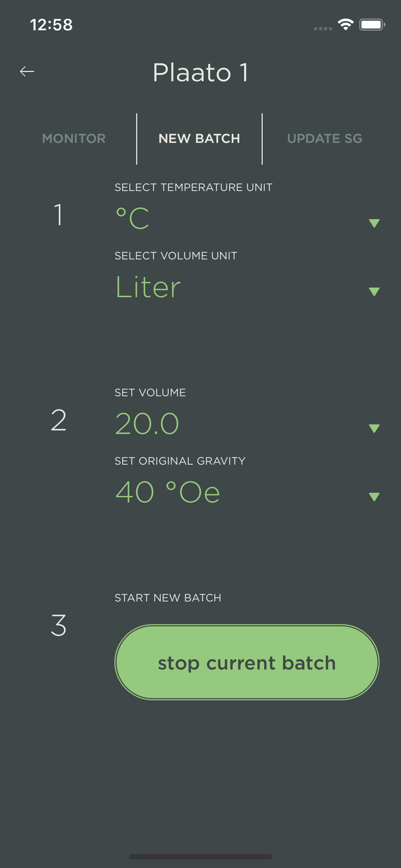Image resolution: width=401 pixels, height=868 pixels.
Task: Tap the START NEW BATCH label
Action: 168,598
